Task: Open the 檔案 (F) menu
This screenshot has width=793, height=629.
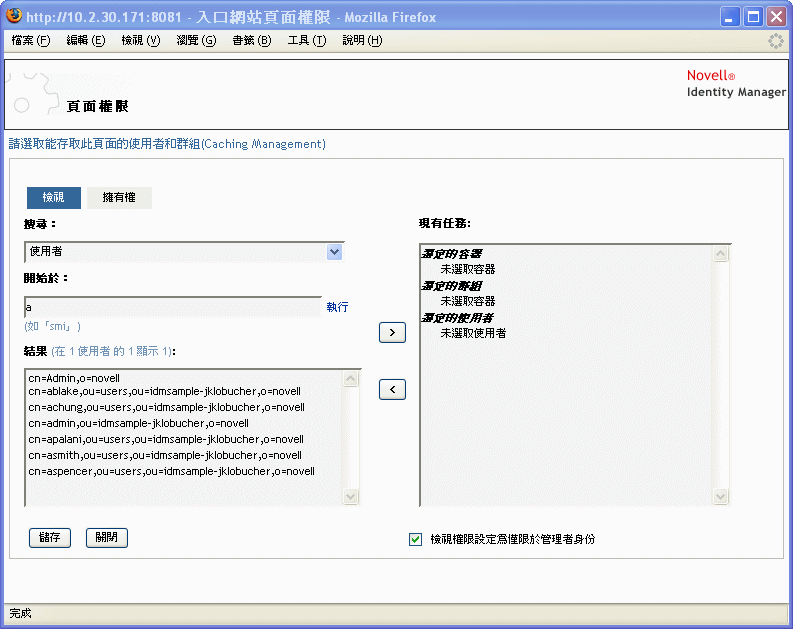Action: pos(31,40)
